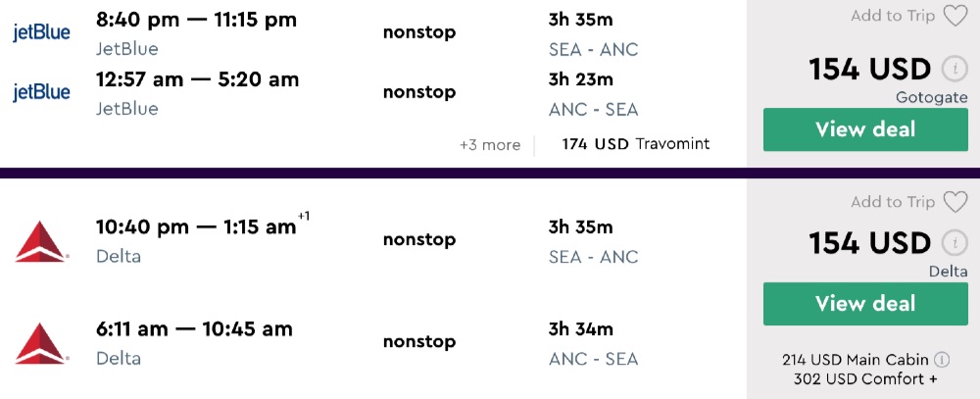Choose the 214 USD Main Cabin fare
The height and width of the screenshot is (399, 980).
[x=857, y=359]
